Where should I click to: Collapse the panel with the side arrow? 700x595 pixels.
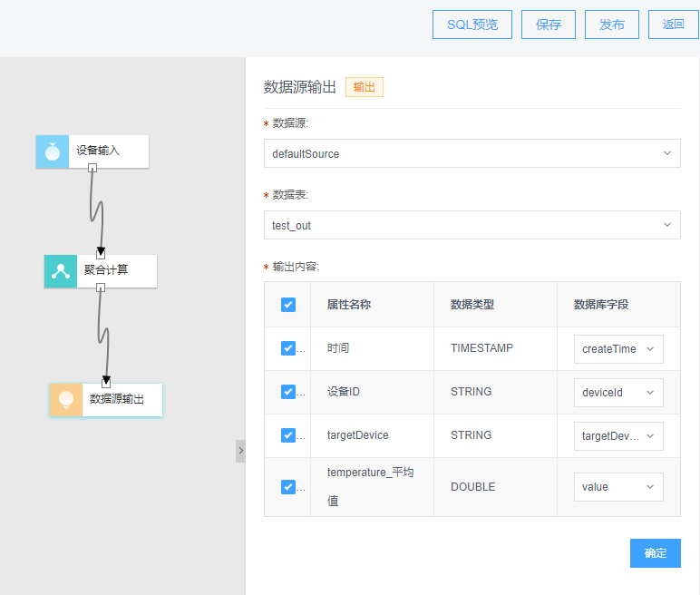click(240, 451)
